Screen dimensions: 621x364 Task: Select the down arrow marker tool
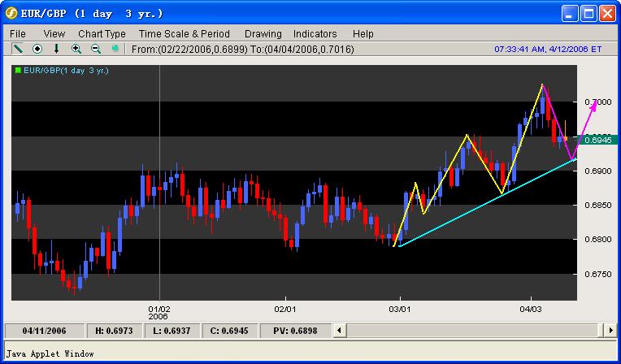click(56, 49)
